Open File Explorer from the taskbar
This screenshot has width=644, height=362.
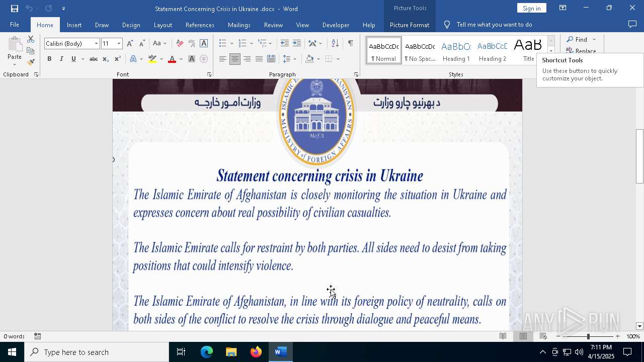[231, 352]
